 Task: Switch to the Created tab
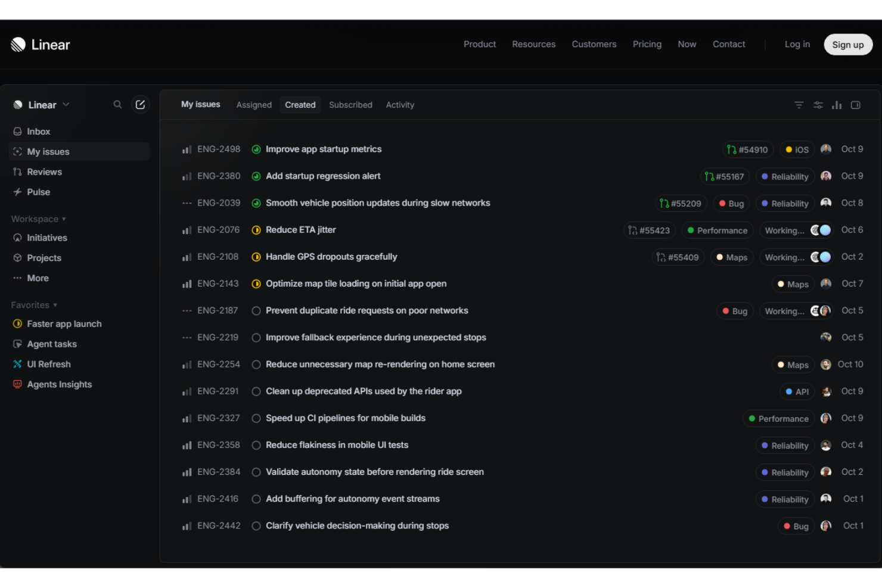[x=300, y=105]
